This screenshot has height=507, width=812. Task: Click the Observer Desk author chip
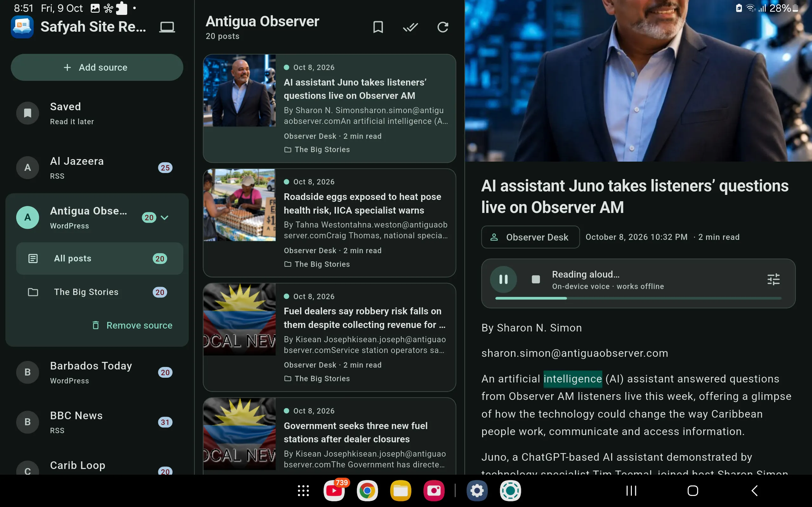tap(530, 237)
